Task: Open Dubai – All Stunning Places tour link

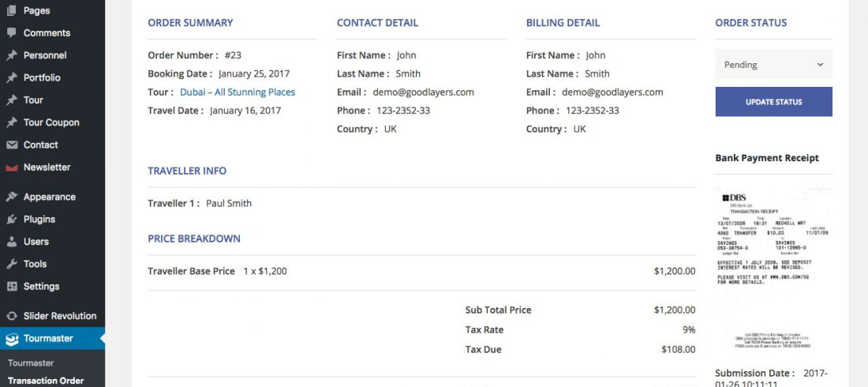Action: [238, 92]
